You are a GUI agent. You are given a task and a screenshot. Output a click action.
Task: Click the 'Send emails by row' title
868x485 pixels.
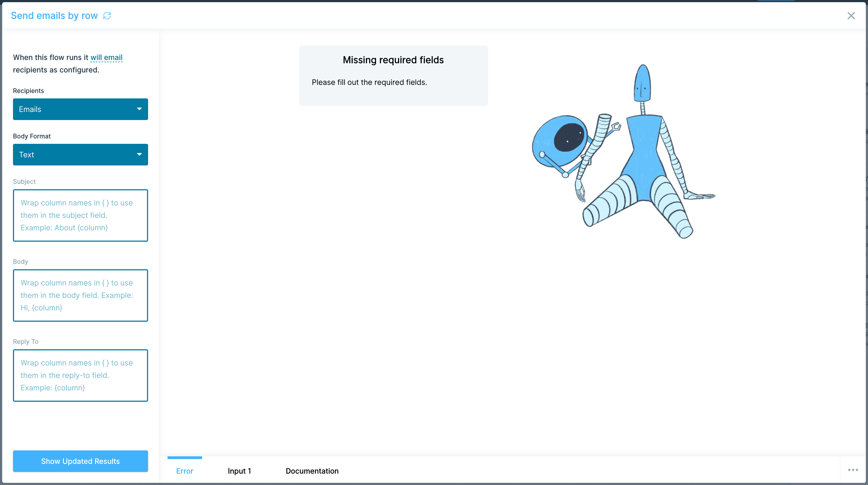(54, 16)
